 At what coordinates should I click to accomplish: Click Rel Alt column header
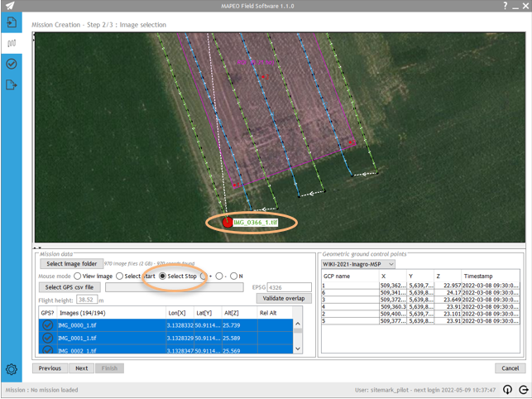[275, 313]
